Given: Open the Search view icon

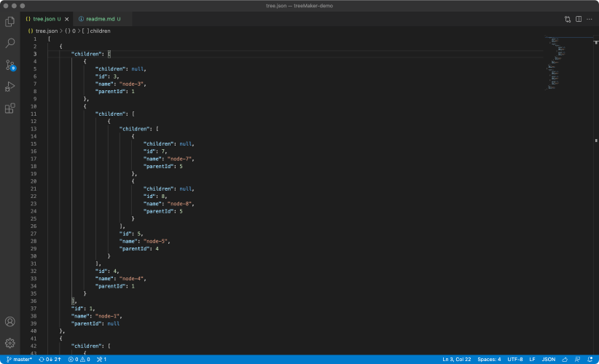Looking at the screenshot, I should point(10,44).
